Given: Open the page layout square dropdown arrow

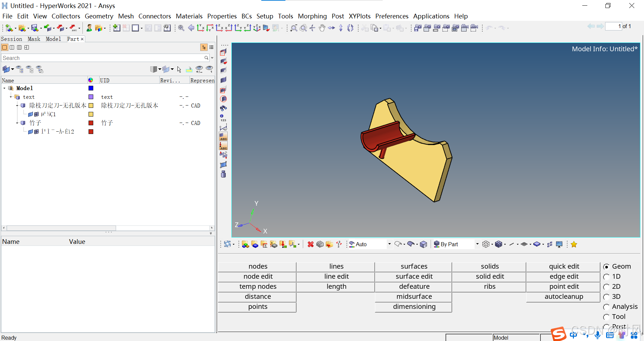Looking at the screenshot, I should 142,29.
